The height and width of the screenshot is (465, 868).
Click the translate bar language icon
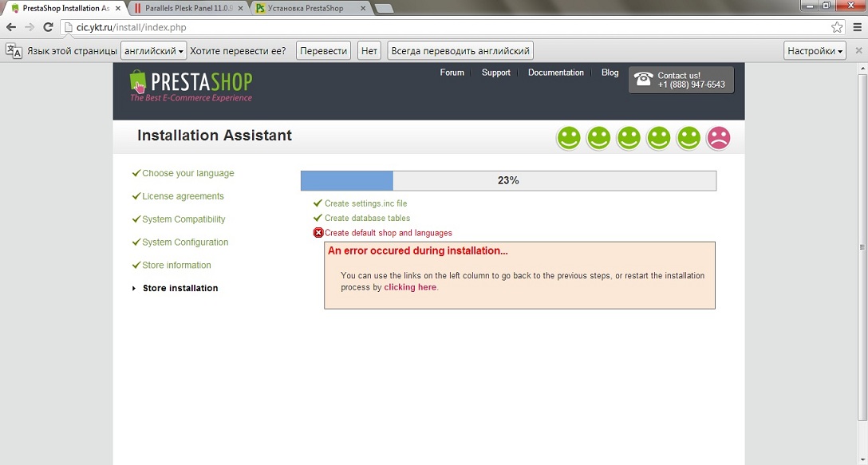click(x=14, y=51)
